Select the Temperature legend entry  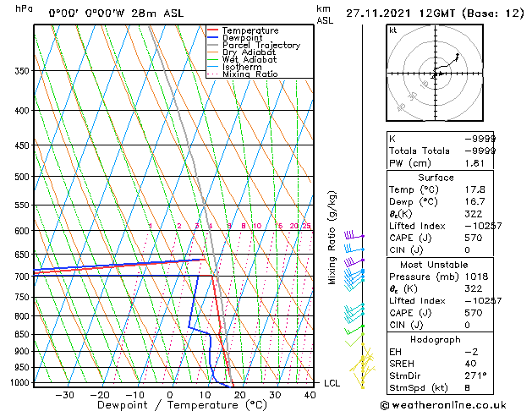coord(250,30)
